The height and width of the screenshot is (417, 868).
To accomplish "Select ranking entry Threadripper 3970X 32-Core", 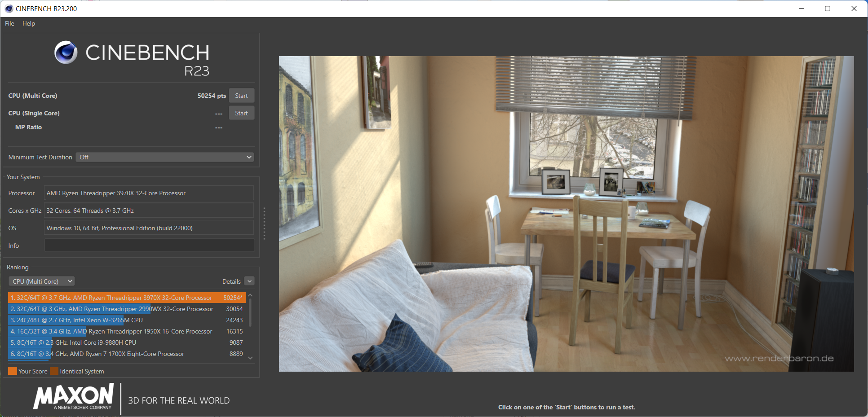I will (127, 298).
